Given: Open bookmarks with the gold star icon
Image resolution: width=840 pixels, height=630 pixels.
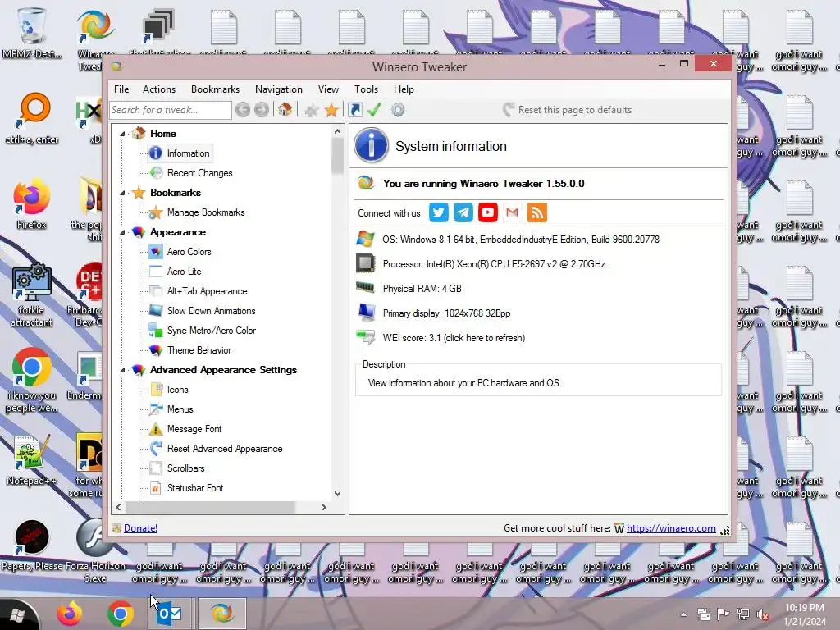Looking at the screenshot, I should [331, 111].
